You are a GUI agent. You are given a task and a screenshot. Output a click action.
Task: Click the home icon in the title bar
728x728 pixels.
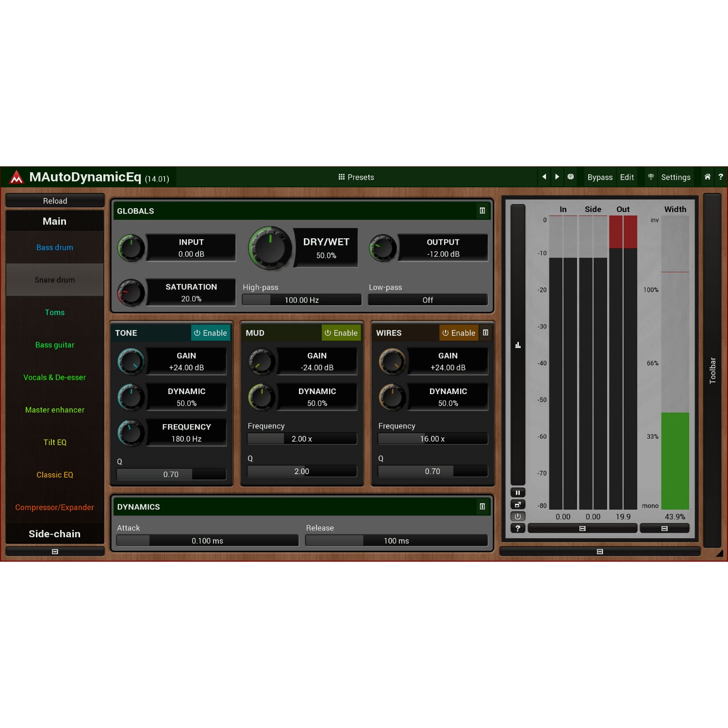[x=708, y=177]
